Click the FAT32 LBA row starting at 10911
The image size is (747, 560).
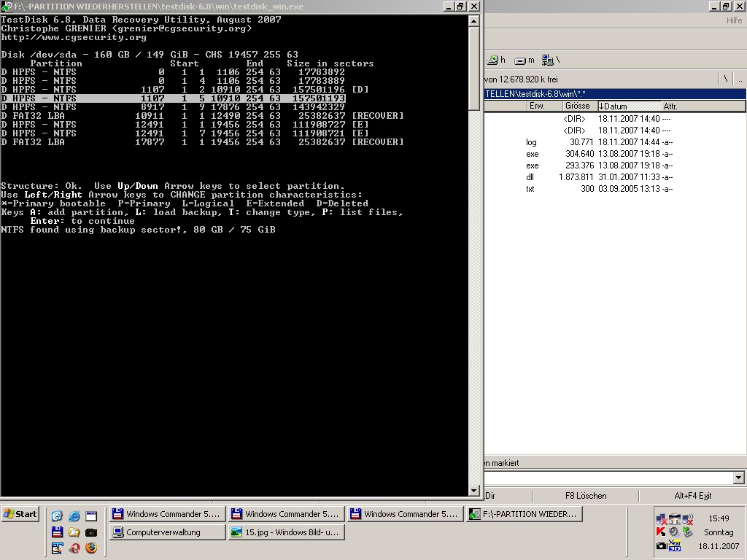point(202,116)
